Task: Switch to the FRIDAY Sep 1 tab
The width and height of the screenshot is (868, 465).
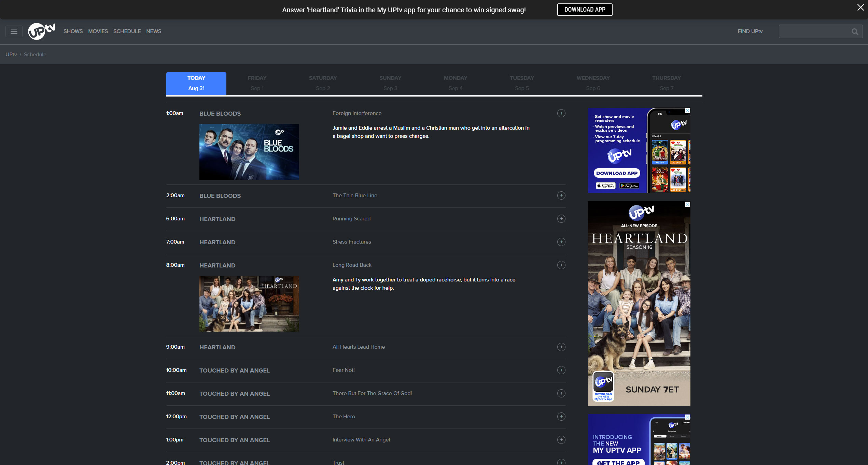Action: point(257,83)
